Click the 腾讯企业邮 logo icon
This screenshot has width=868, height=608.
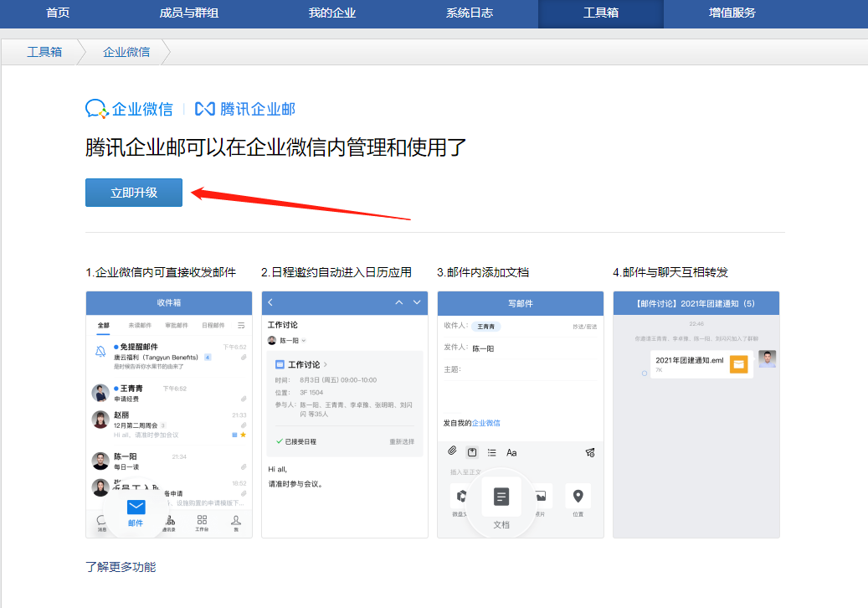[x=205, y=109]
